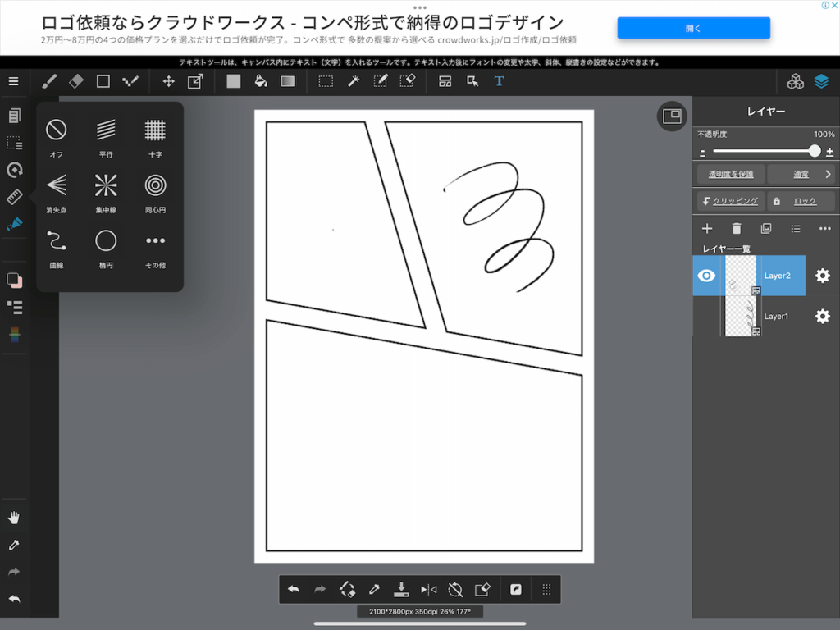Viewport: 840px width, 630px height.
Task: Pick the Text tool in the top toolbar
Action: point(499,81)
